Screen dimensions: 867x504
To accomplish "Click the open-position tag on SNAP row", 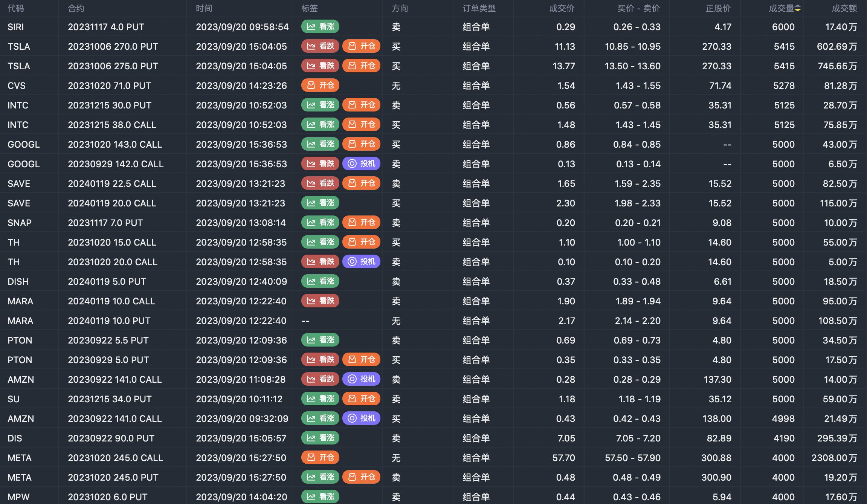I will coord(361,223).
